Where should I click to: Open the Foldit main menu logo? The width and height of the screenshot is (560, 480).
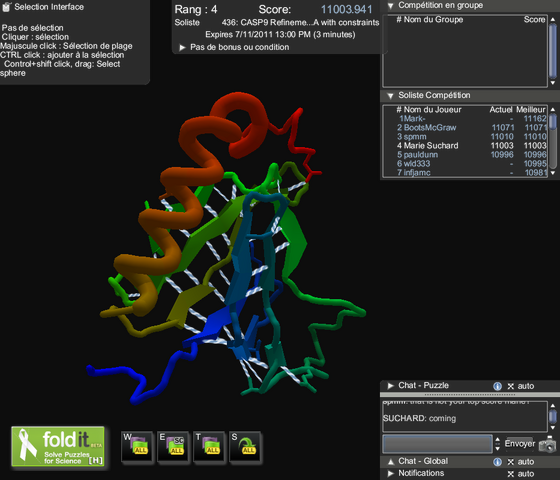[x=58, y=446]
